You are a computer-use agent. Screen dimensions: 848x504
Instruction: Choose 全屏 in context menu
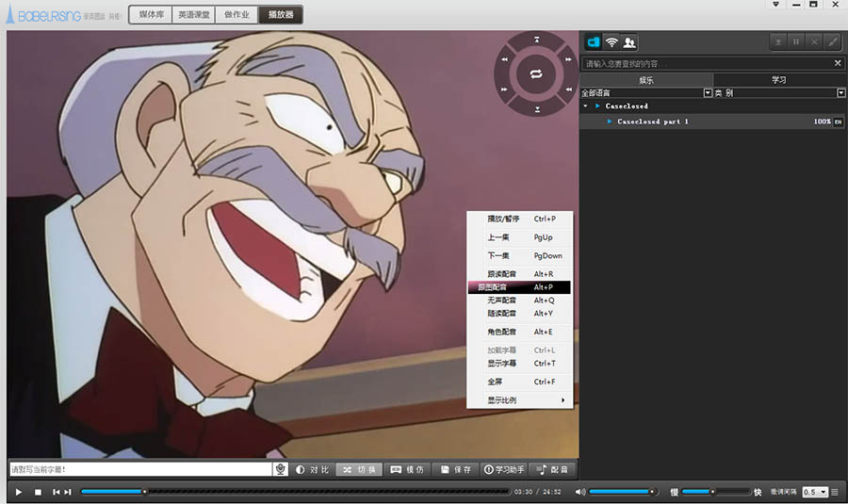tap(520, 382)
